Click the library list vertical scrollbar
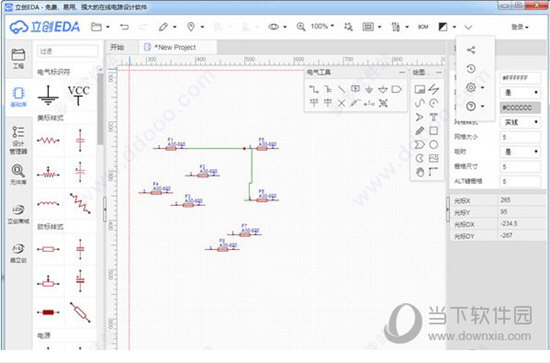Image resolution: width=550 pixels, height=363 pixels. point(100,109)
